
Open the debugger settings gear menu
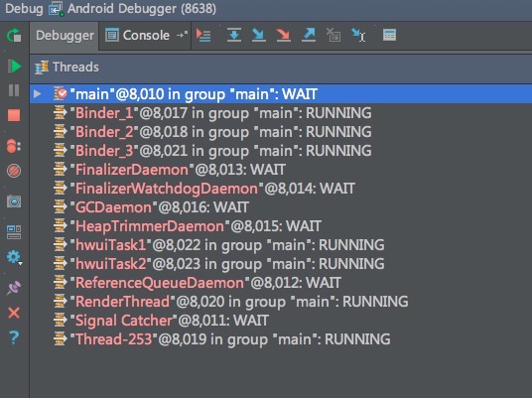click(14, 257)
